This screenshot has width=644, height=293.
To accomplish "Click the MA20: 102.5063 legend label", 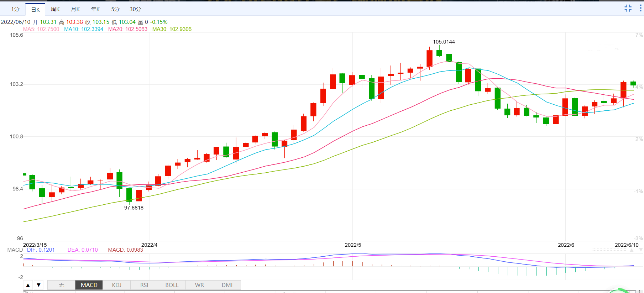I will [128, 29].
